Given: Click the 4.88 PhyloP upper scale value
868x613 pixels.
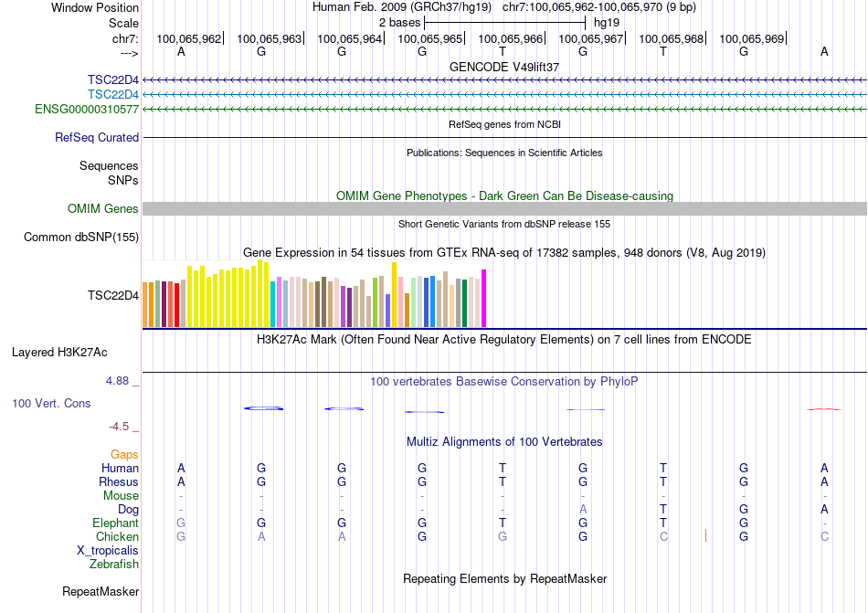Looking at the screenshot, I should coord(117,381).
